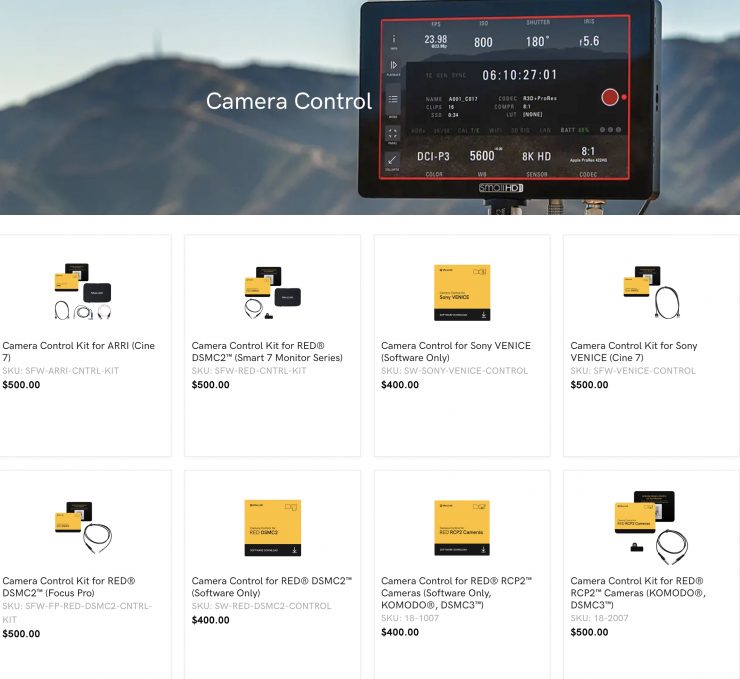Viewport: 740px width, 679px height.
Task: Open the Menu list icon on the monitor
Action: pos(394,101)
